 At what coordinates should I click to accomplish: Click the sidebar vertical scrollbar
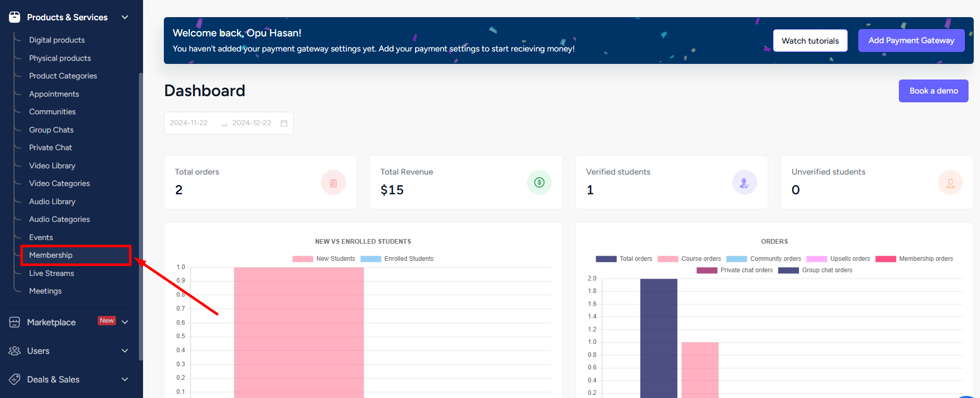click(x=140, y=216)
